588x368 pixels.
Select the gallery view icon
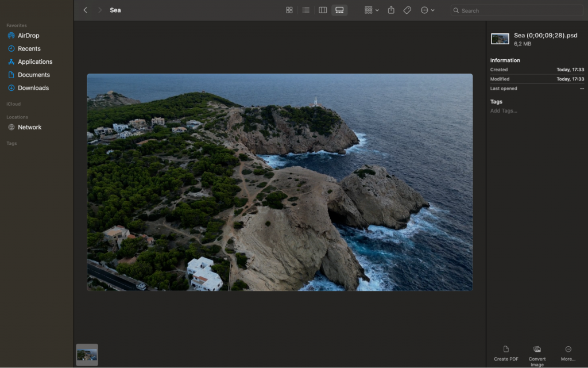[x=339, y=10]
